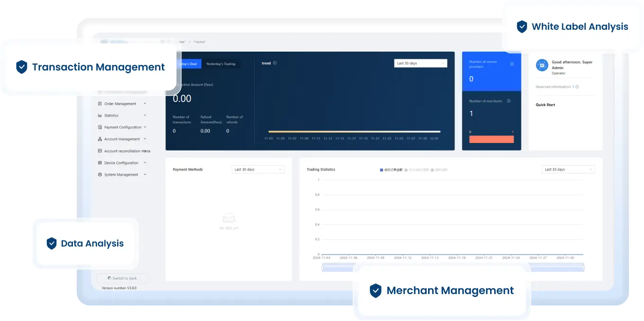The image size is (644, 321).
Task: Click the Order Management sidebar icon
Action: [x=100, y=104]
